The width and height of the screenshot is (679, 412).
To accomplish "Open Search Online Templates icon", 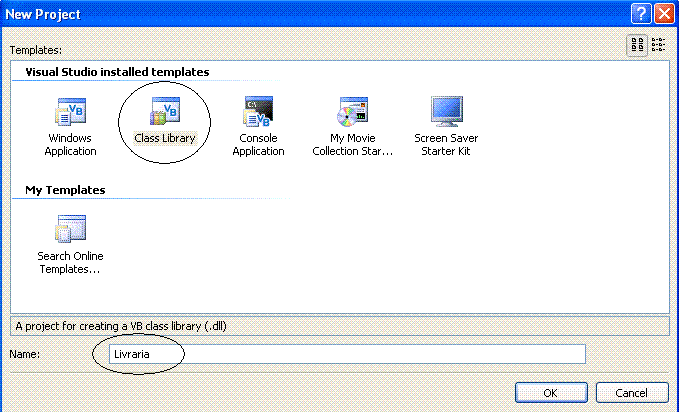I will [x=70, y=229].
